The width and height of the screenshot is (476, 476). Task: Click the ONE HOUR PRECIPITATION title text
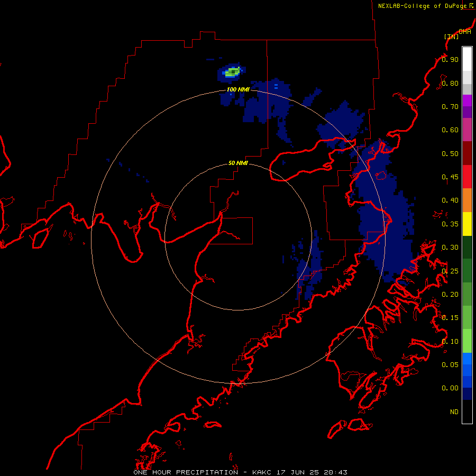click(186, 472)
